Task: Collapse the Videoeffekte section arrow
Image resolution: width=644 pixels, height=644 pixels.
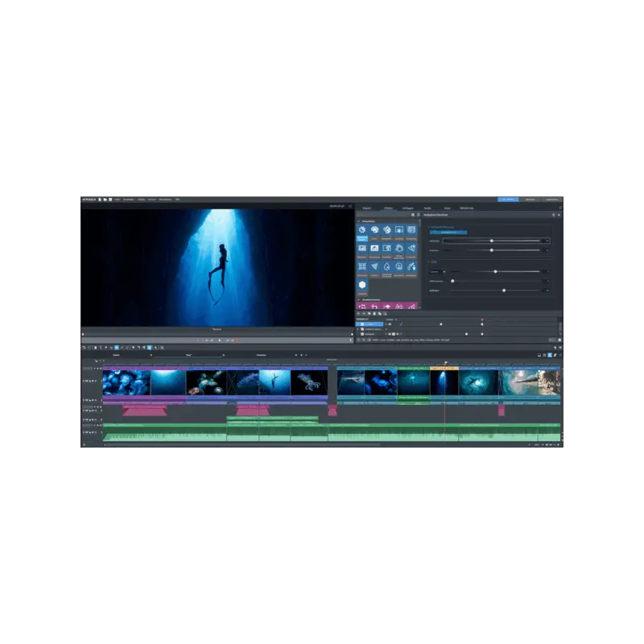Action: click(358, 221)
